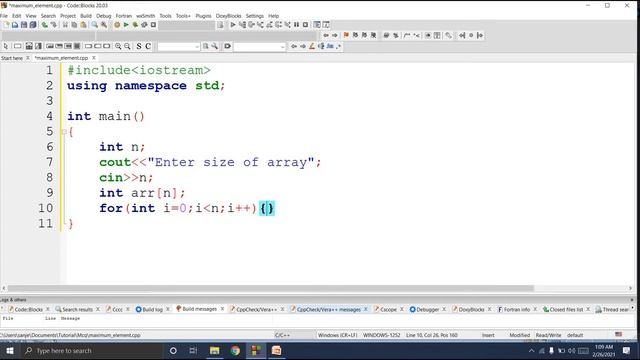Switch to the Start here tab

pos(12,58)
